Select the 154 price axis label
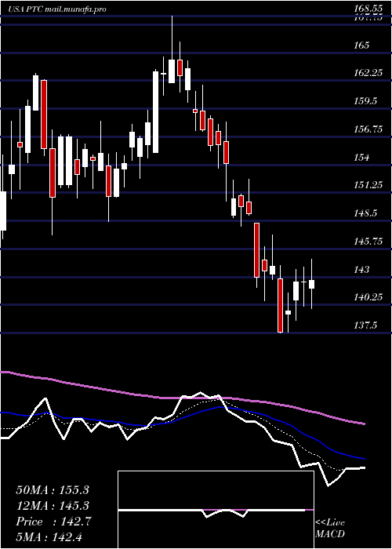 [362, 157]
